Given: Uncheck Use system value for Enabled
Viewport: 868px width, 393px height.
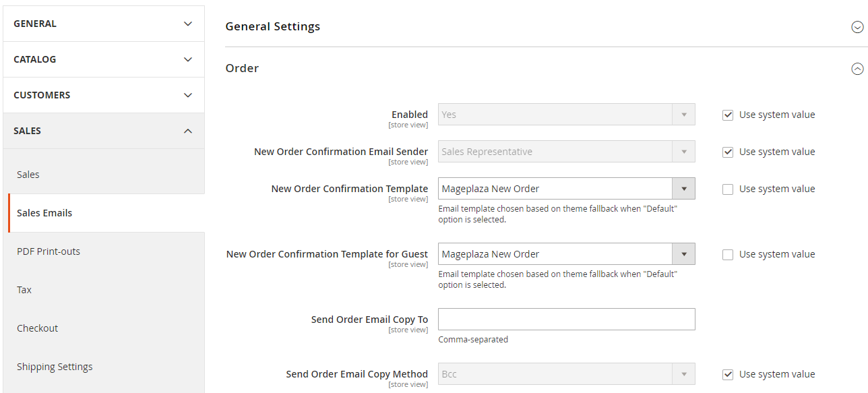Looking at the screenshot, I should pos(728,115).
